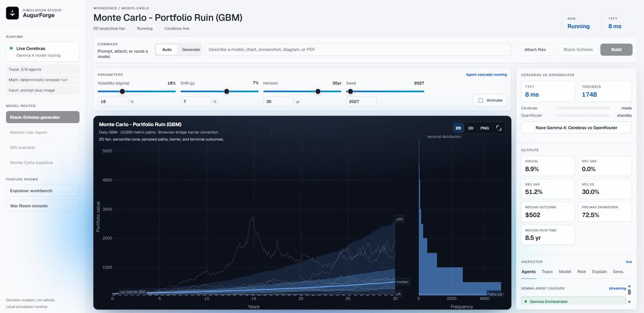Select Generate command mode
Viewport: 644px width, 313px height.
[191, 50]
